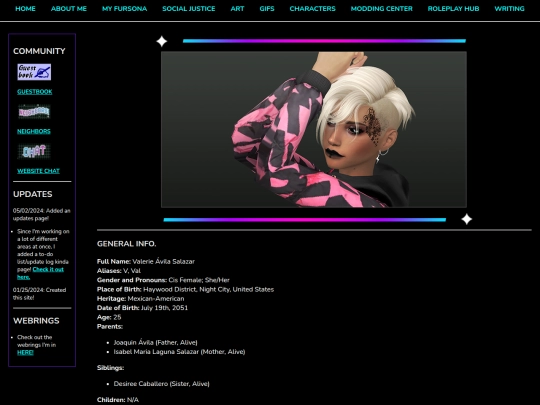Click the UPDATES sidebar heading
Screen dimensions: 540x405
[32, 194]
